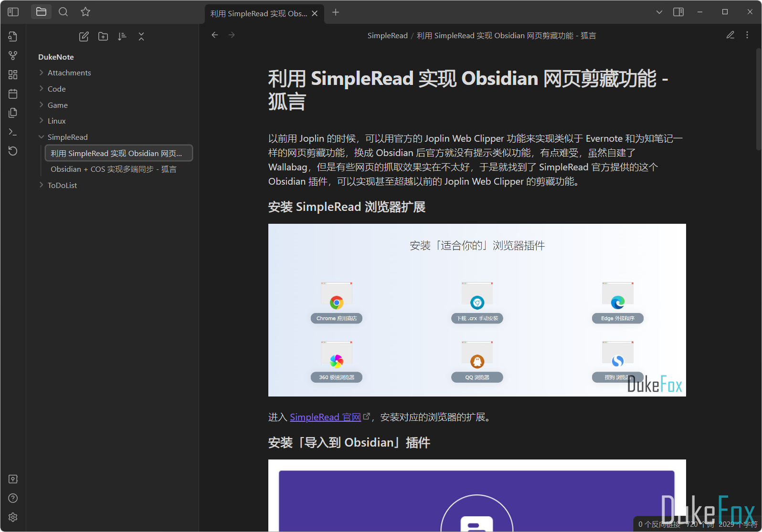762x532 pixels.
Task: Click the note's main heading
Action: 468,90
